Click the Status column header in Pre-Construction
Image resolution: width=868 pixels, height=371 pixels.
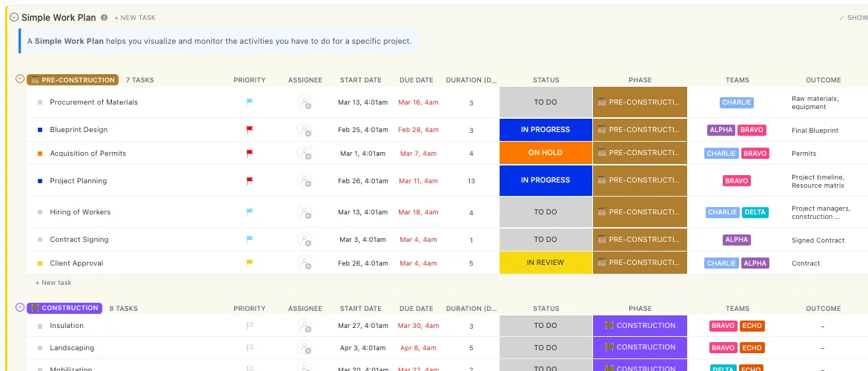[546, 79]
